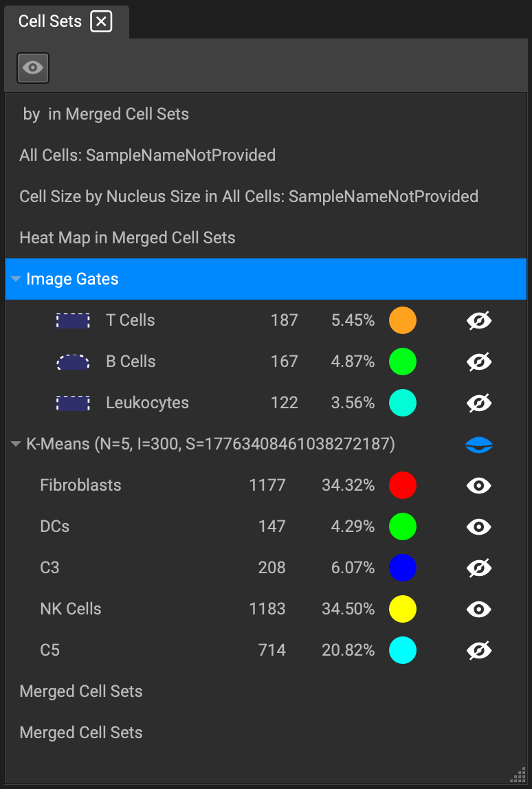Select the DCs cluster row
The width and height of the screenshot is (532, 789).
[266, 527]
